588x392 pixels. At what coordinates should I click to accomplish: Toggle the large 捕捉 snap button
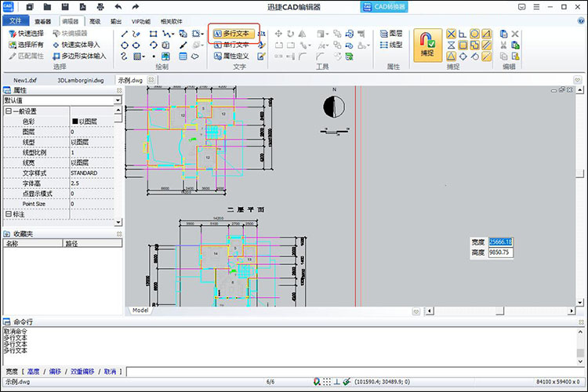coord(428,45)
